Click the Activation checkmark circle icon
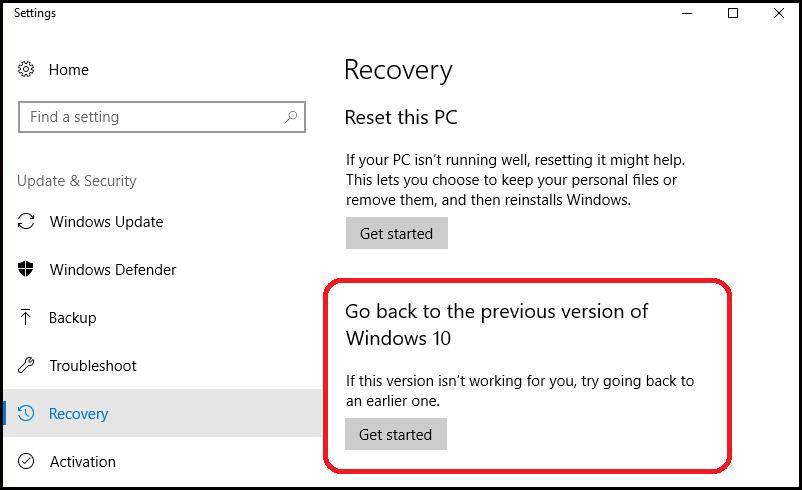This screenshot has height=490, width=802. [26, 461]
